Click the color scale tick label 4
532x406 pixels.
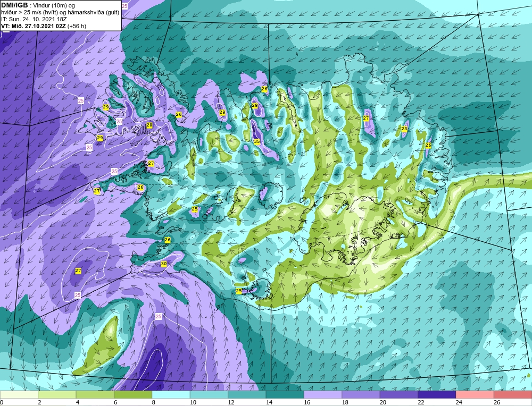coord(78,402)
